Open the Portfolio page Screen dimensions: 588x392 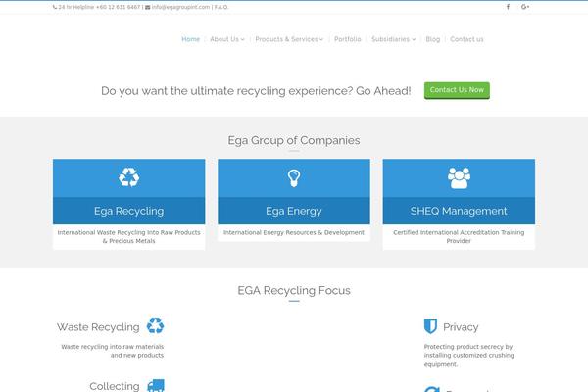[347, 39]
